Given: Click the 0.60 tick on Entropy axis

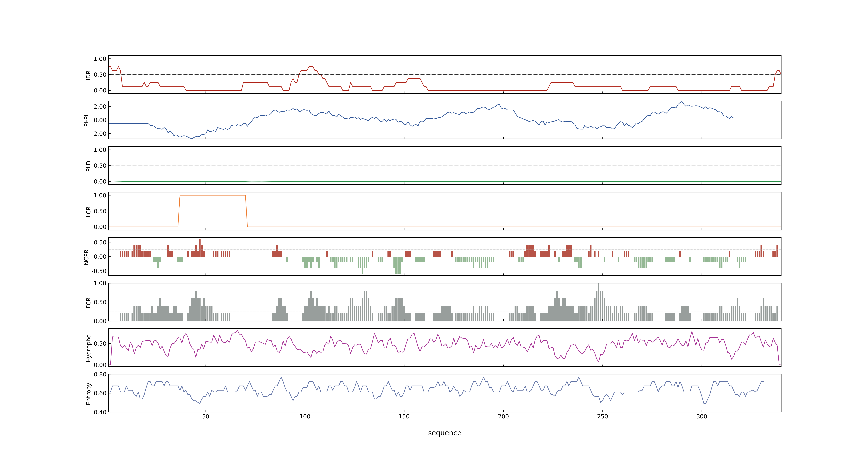Looking at the screenshot, I should tap(100, 393).
